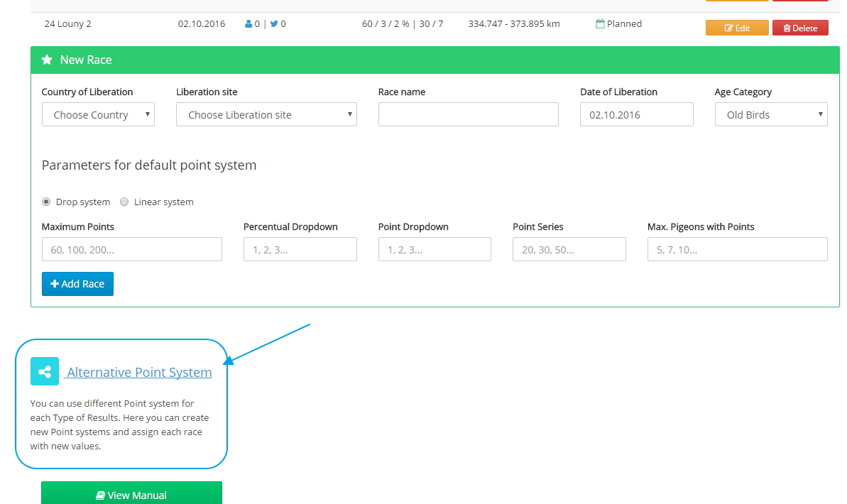The width and height of the screenshot is (847, 504).
Task: Open the Choose Country dropdown
Action: point(98,115)
